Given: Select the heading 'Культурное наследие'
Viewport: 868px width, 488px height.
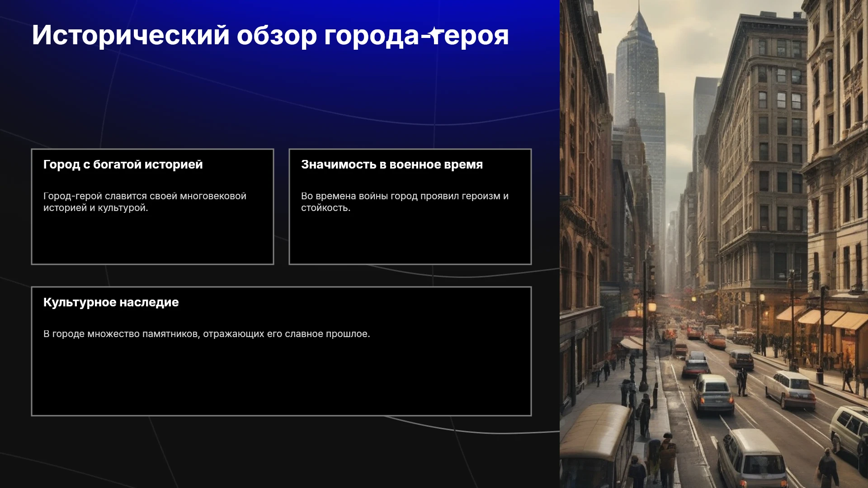Looking at the screenshot, I should (111, 302).
